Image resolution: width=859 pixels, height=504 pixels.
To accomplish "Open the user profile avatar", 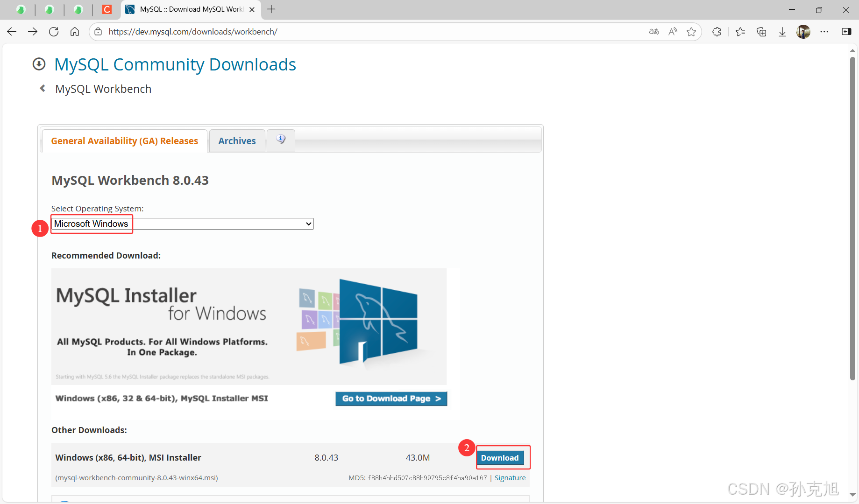I will point(803,32).
